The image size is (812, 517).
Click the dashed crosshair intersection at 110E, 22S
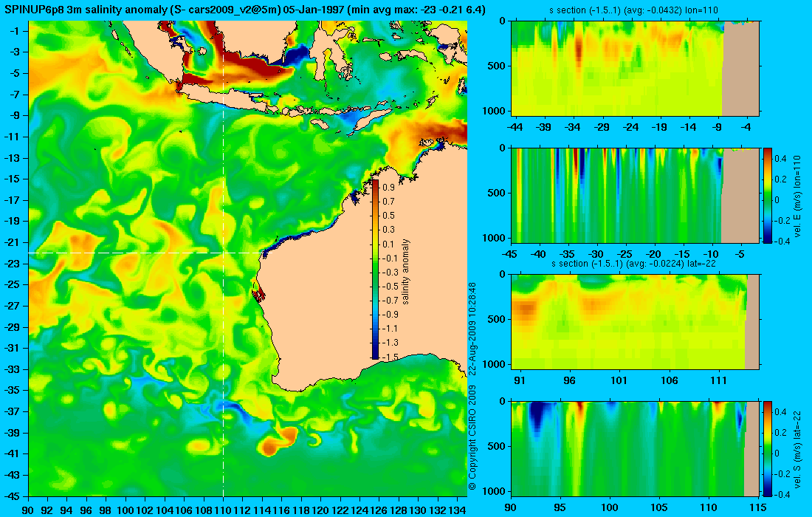pyautogui.click(x=223, y=253)
